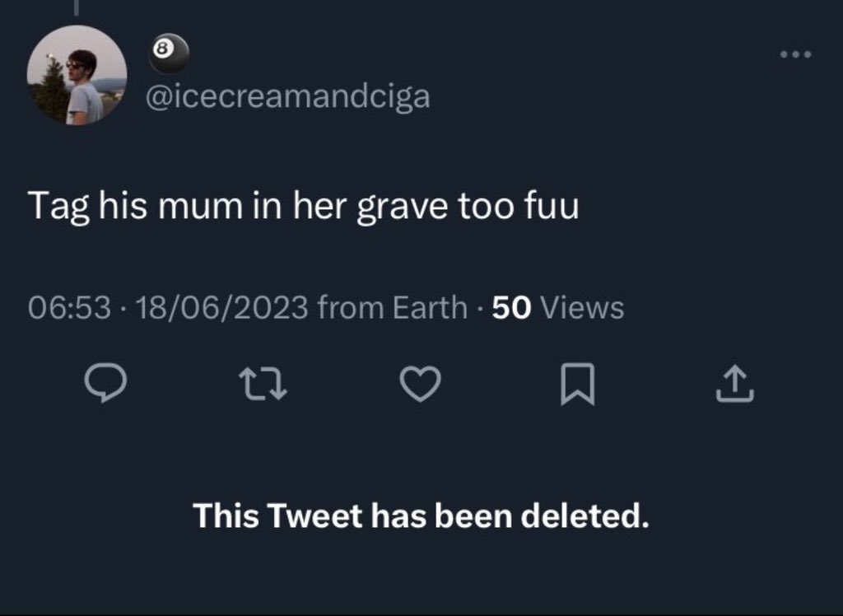Click the 'from Earth' location label
This screenshot has width=843, height=616.
(x=392, y=308)
